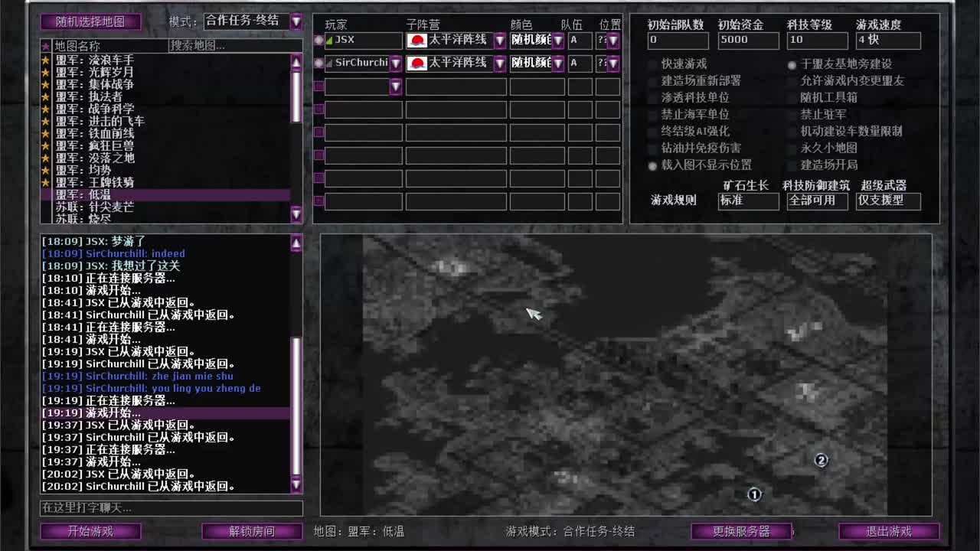Click the 初始资金 field showing 5000
This screenshot has width=980, height=551.
[x=748, y=40]
